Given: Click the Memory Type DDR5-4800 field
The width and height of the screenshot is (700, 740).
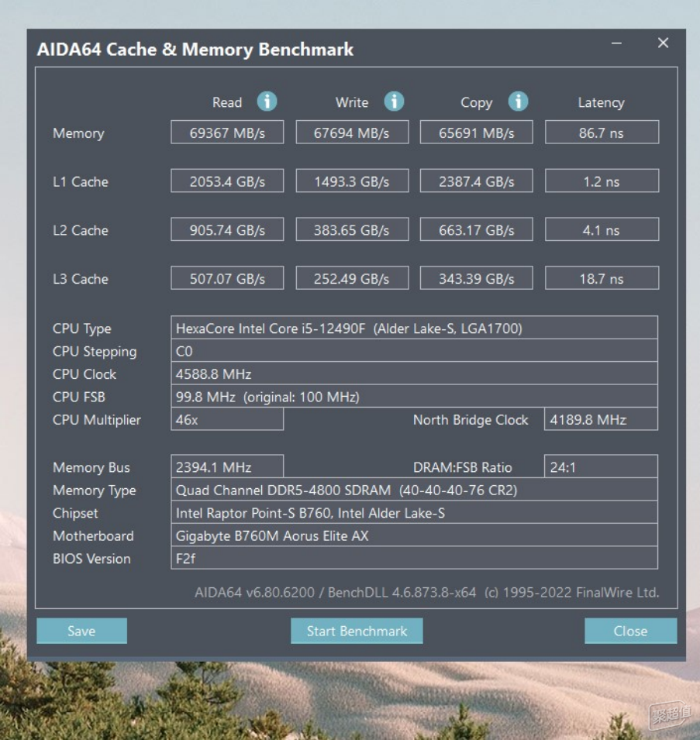Looking at the screenshot, I should pos(414,490).
